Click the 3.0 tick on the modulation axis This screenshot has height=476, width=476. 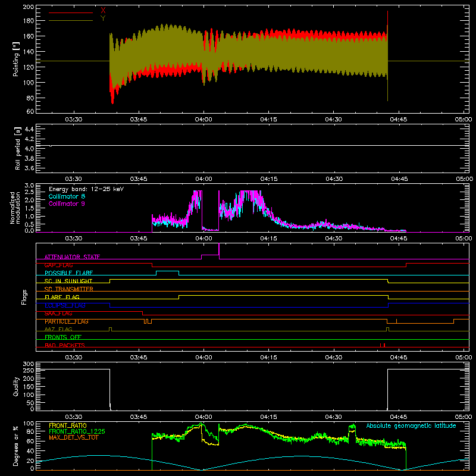(x=29, y=186)
